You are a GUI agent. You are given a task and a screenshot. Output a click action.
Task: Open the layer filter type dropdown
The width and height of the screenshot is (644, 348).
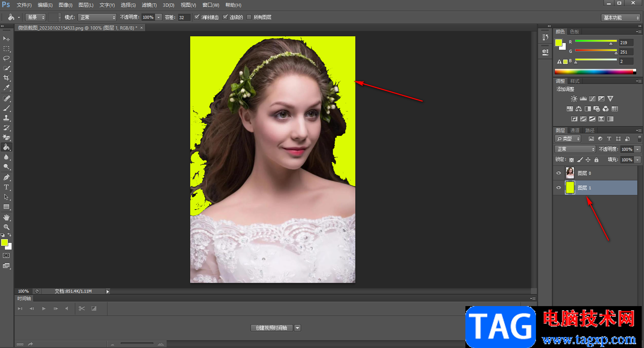(x=568, y=138)
